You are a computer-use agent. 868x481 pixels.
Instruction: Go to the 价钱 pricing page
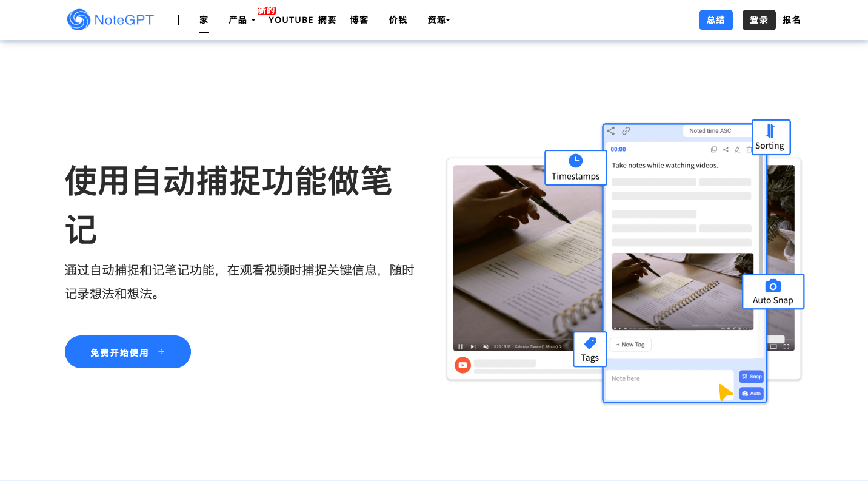398,20
